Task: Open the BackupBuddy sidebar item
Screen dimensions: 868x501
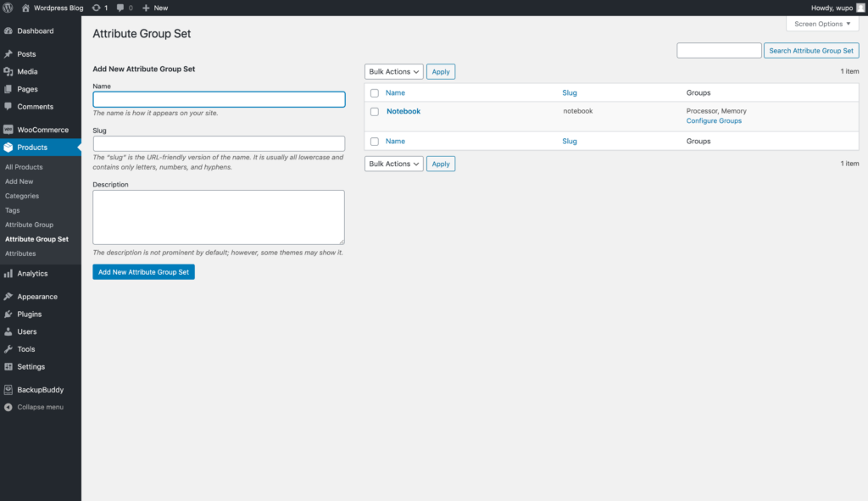Action: (40, 390)
